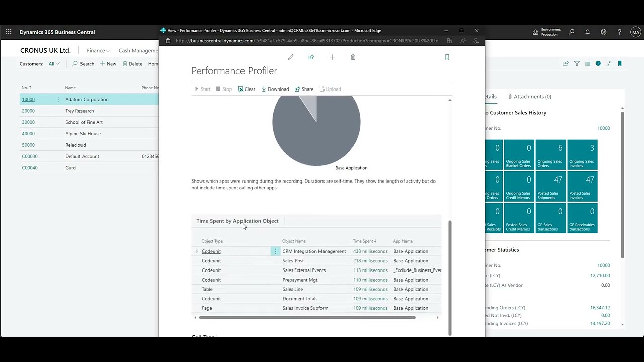Open notifications bell in Business Central header
This screenshot has width=644, height=362.
(x=587, y=32)
